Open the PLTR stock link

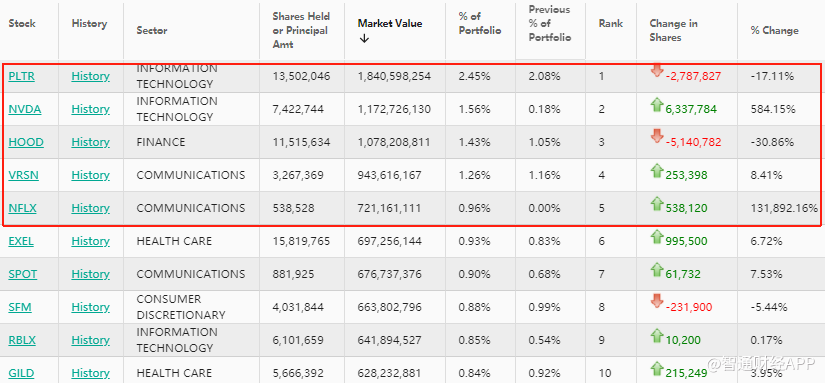[x=22, y=76]
